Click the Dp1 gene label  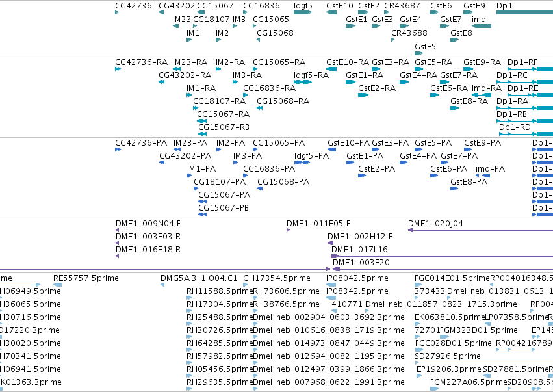(x=504, y=6)
